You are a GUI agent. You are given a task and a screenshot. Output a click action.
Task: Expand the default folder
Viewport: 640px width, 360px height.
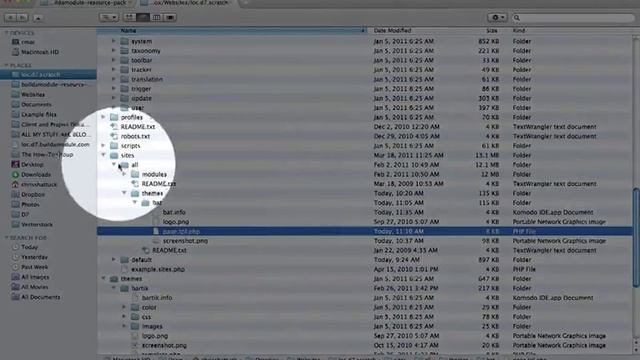tap(113, 260)
